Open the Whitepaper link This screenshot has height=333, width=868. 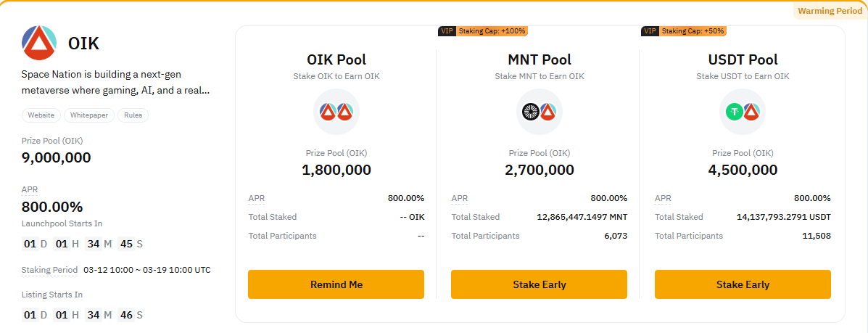click(89, 115)
